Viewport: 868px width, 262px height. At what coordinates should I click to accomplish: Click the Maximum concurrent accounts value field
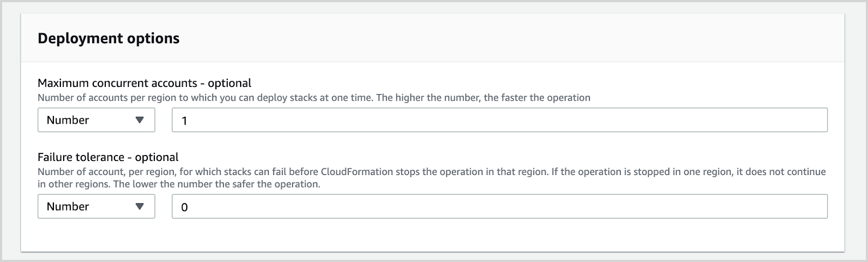[499, 120]
